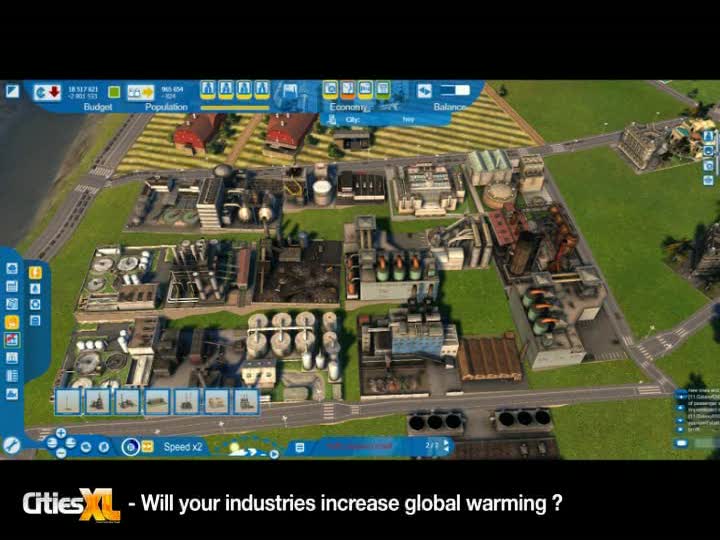720x540 pixels.
Task: Click the last Economy indicator icon
Action: 384,89
